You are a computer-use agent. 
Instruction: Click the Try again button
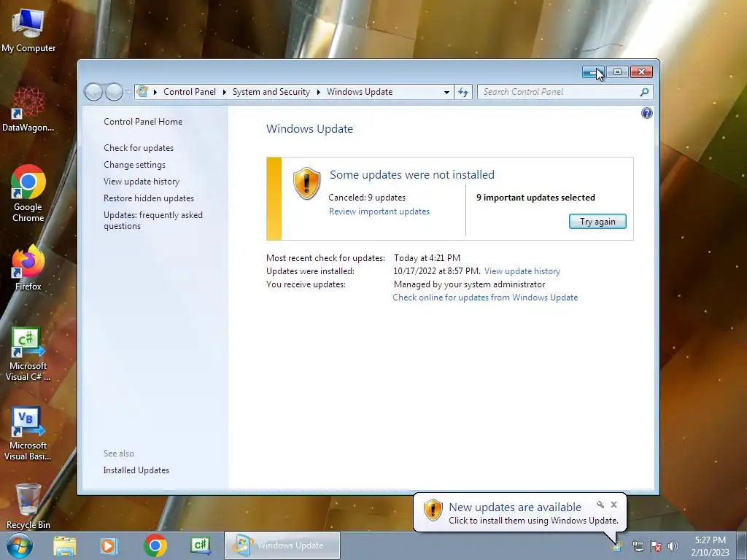[x=597, y=222]
